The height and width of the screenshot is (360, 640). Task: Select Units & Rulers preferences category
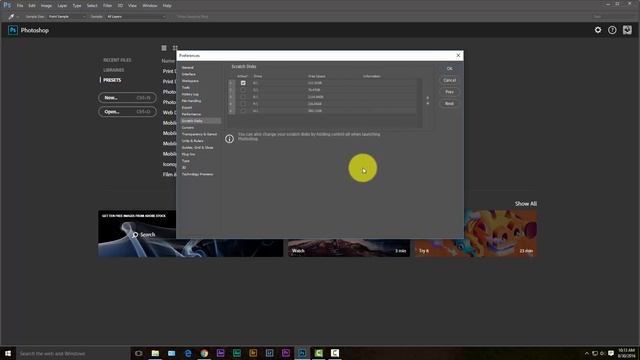pyautogui.click(x=192, y=141)
